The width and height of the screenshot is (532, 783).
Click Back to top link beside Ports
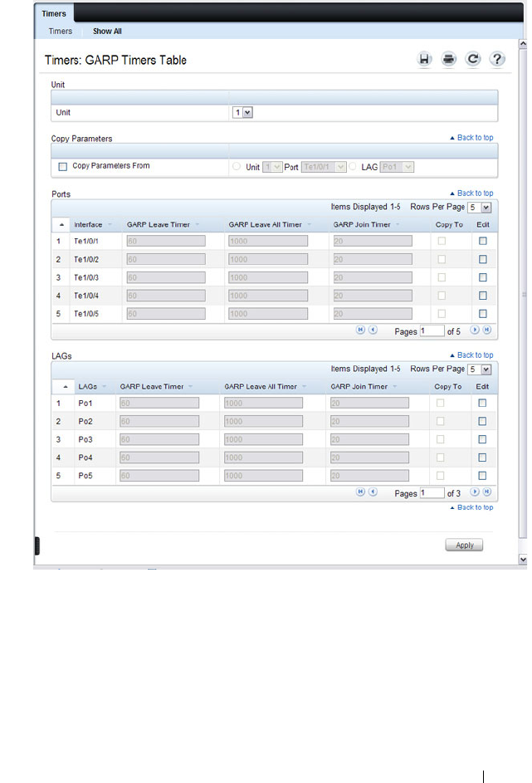(x=471, y=193)
